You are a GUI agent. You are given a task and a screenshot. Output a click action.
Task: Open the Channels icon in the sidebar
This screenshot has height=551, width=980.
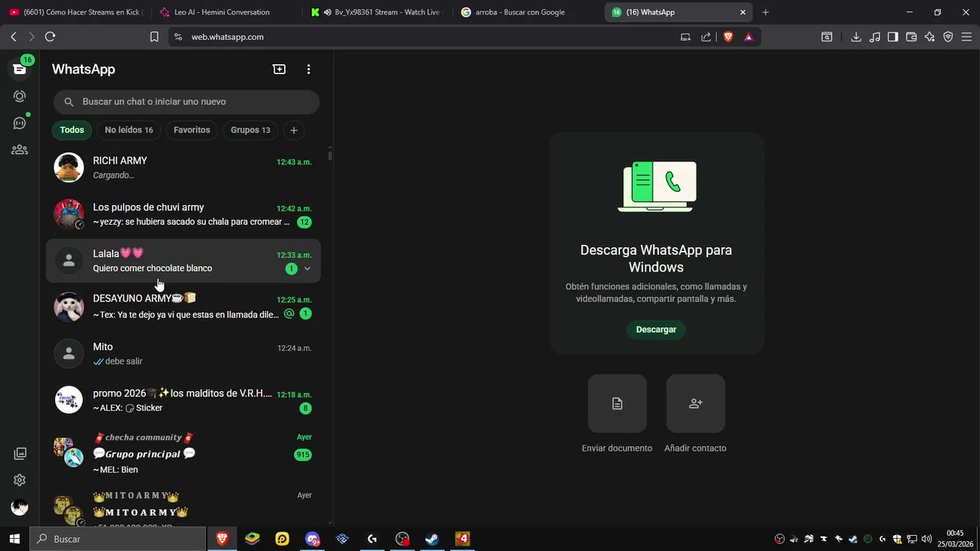(20, 122)
